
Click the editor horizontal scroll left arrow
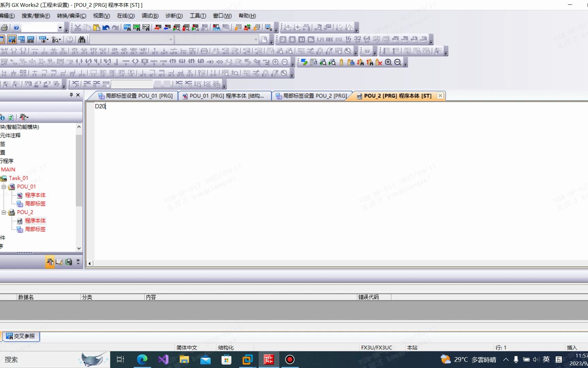pos(89,263)
